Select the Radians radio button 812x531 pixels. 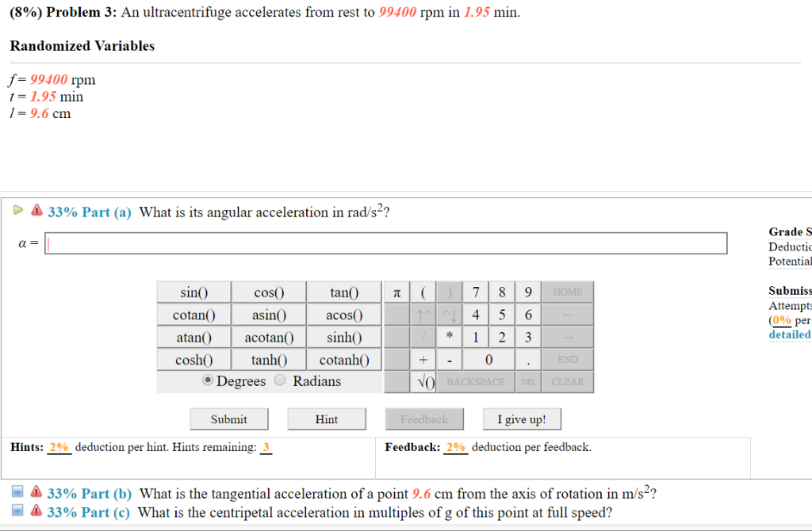pos(279,380)
